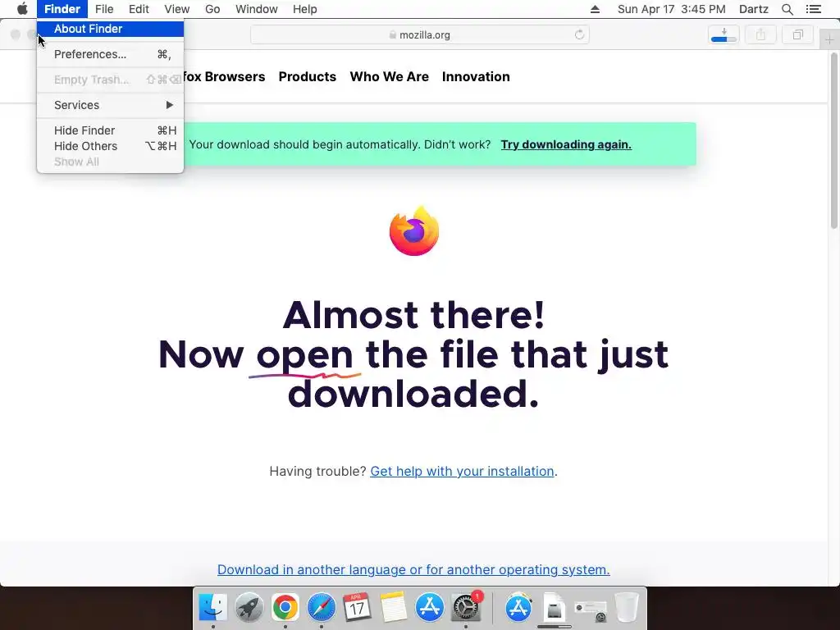This screenshot has width=840, height=630.
Task: Open the Innovation navigation menu
Action: [x=476, y=76]
